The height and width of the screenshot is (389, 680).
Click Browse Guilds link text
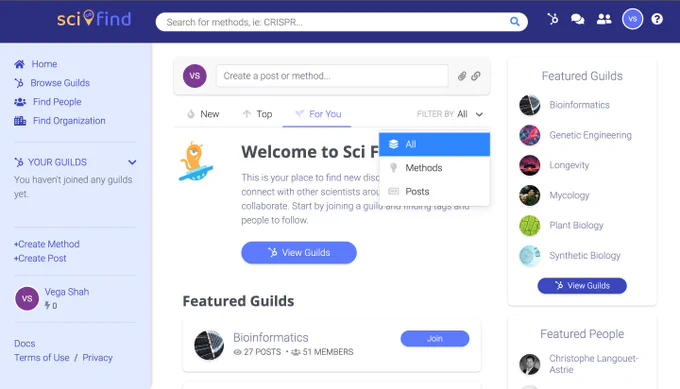click(60, 83)
